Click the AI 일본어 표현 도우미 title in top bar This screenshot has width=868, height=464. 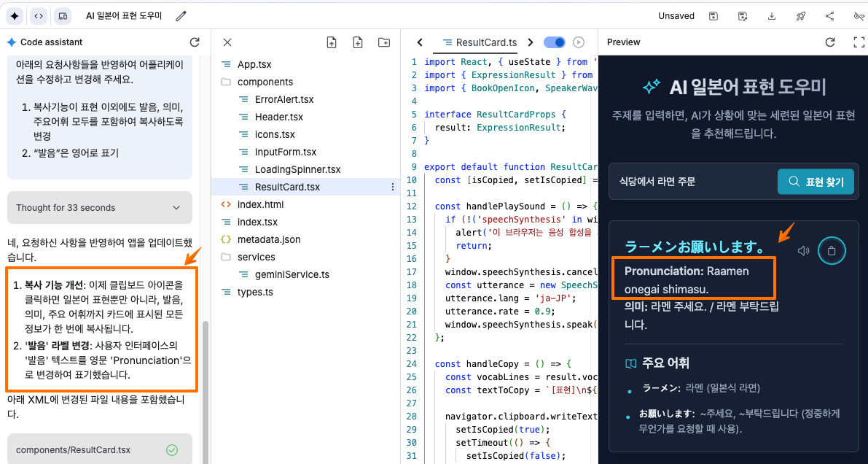pyautogui.click(x=124, y=16)
